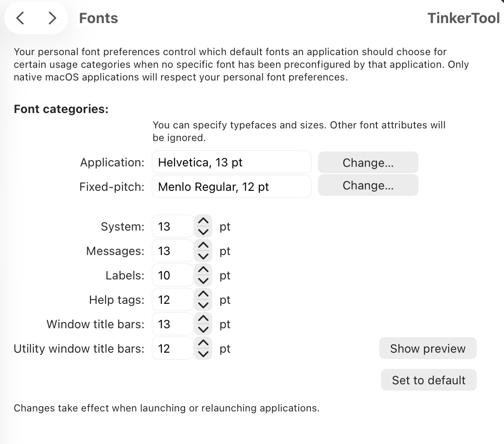The image size is (504, 444).
Task: Increase Messages font size stepper
Action: (x=204, y=246)
